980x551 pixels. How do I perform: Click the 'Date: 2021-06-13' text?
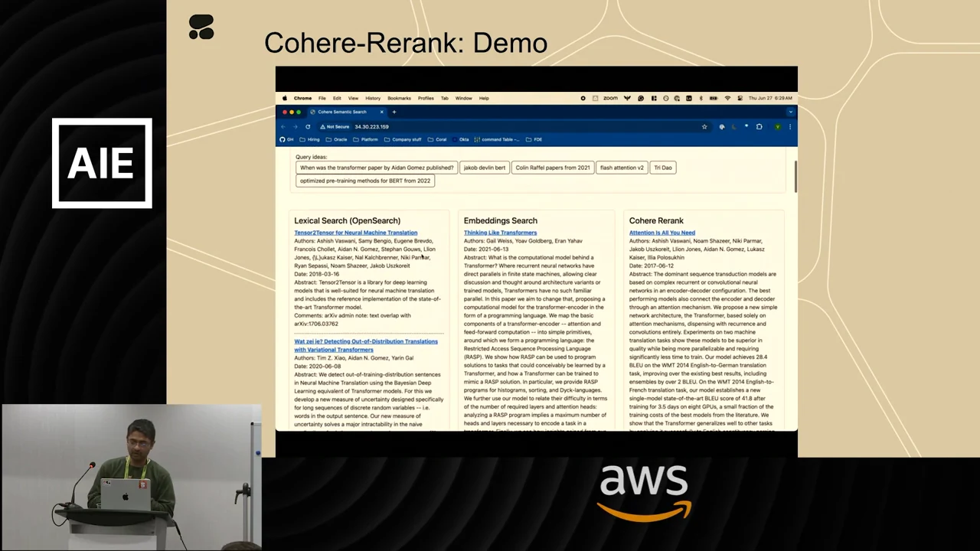pos(486,249)
